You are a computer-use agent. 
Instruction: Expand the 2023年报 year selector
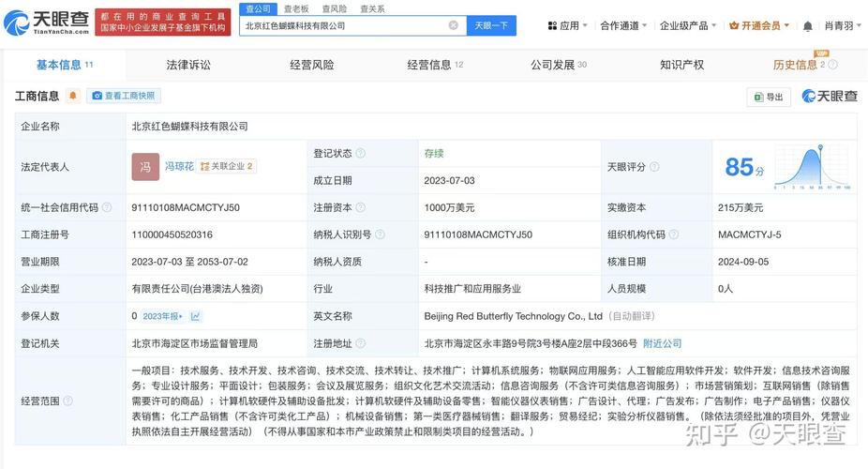pyautogui.click(x=163, y=316)
